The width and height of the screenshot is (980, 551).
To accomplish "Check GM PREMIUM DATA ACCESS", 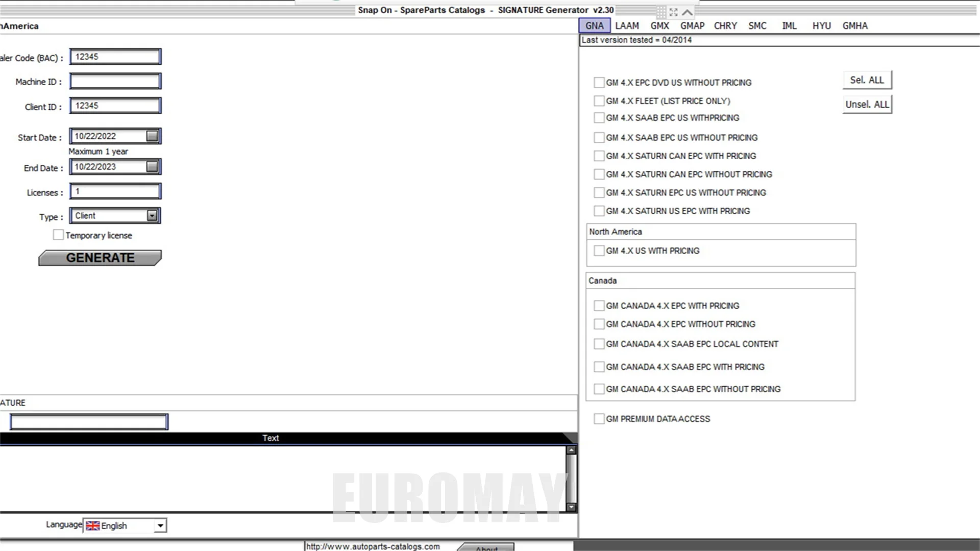I will click(599, 419).
